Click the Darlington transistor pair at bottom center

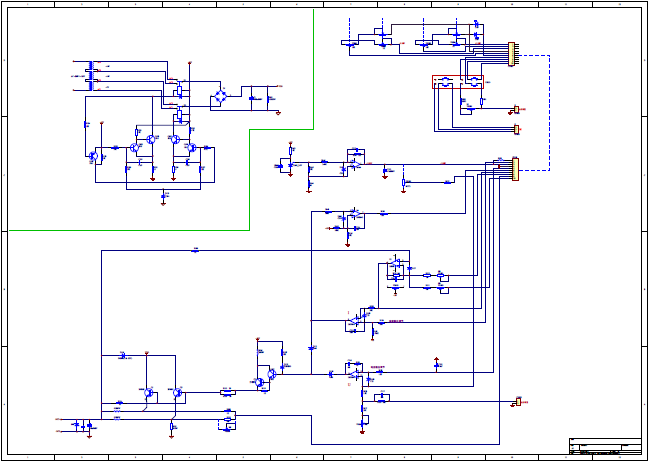tap(265, 378)
